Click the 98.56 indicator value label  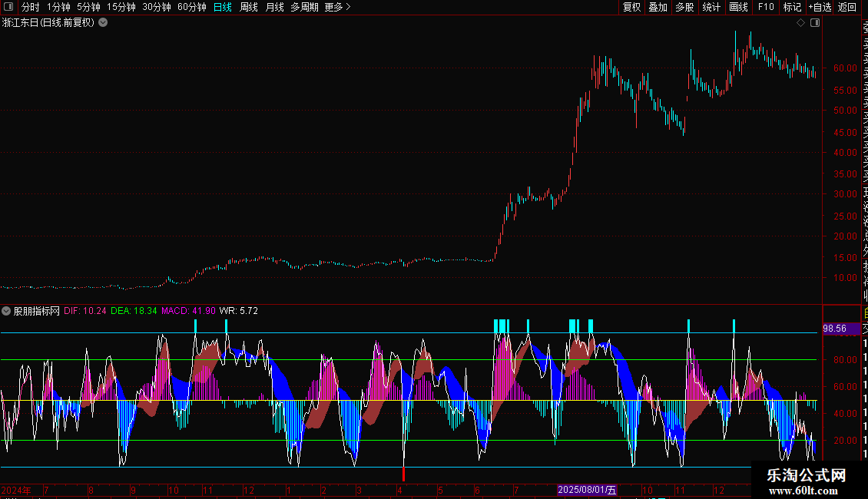[x=835, y=329]
